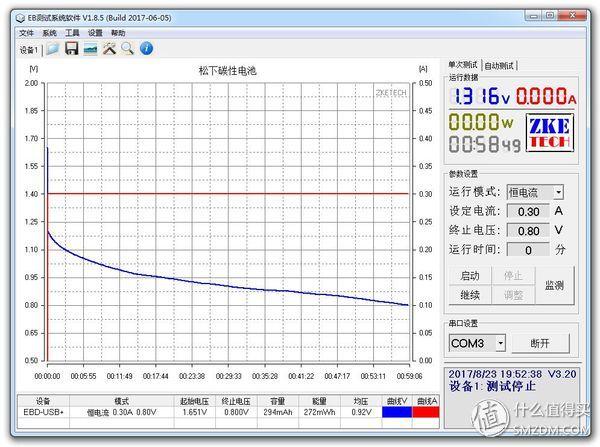Viewport: 600px width, 447px height.
Task: Open the 设置 menu
Action: pyautogui.click(x=95, y=32)
